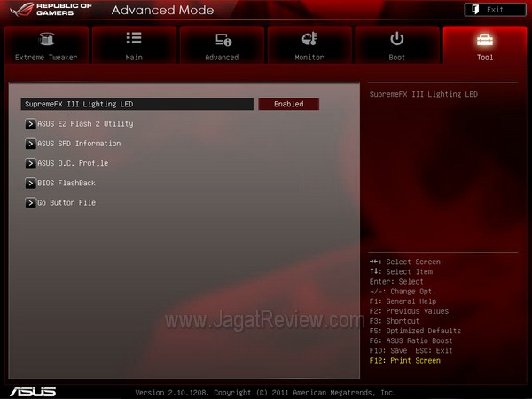Select the Tool tab
Image resolution: width=532 pixels, height=399 pixels.
point(485,45)
